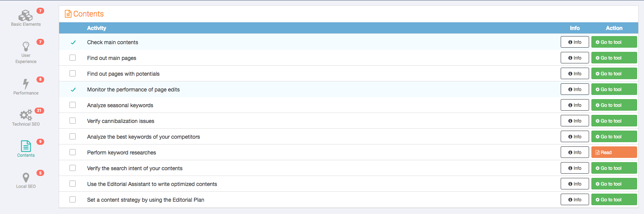Open Info for Verify the search intent
The image size is (644, 214).
(574, 168)
